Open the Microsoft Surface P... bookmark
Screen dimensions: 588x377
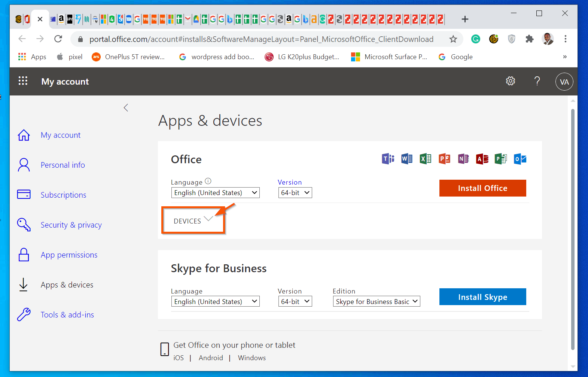click(389, 57)
